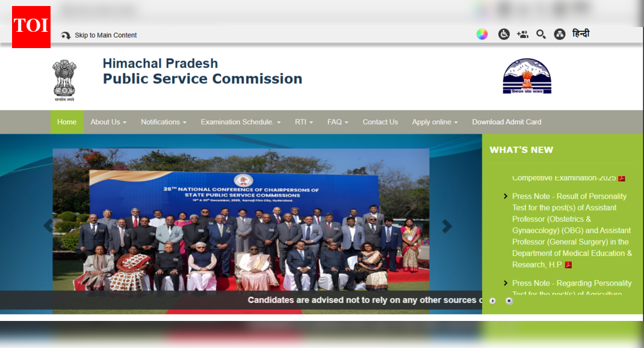Open the Contact Us menu item
The width and height of the screenshot is (644, 348).
[x=380, y=122]
